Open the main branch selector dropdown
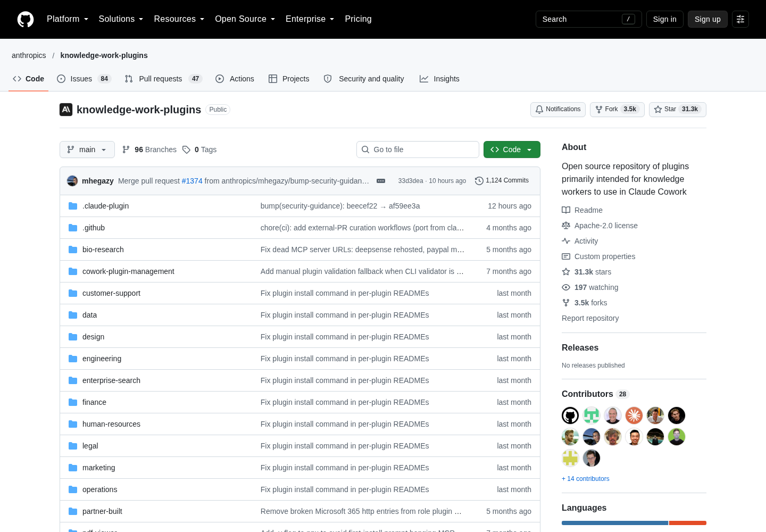Image resolution: width=766 pixels, height=532 pixels. (87, 149)
